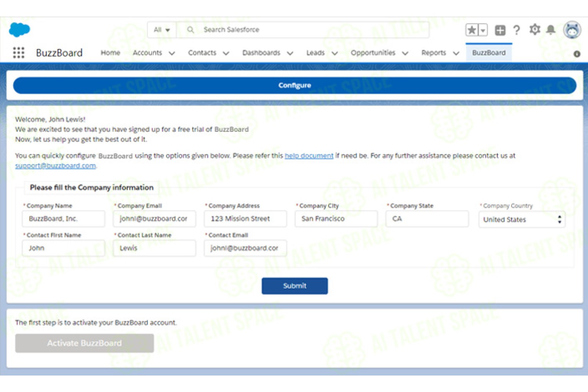This screenshot has height=392, width=588.
Task: Focus the Search Salesforce field
Action: click(x=303, y=30)
